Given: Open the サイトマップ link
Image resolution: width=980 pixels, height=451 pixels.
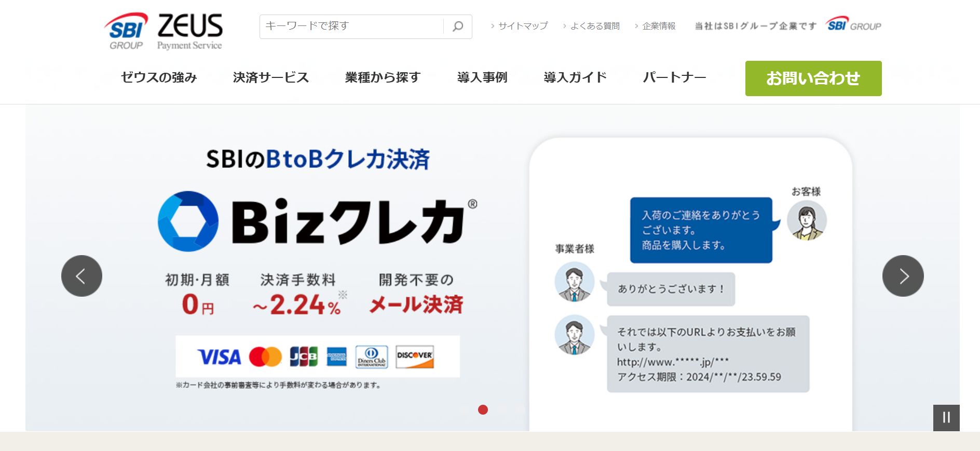Looking at the screenshot, I should pos(522,26).
